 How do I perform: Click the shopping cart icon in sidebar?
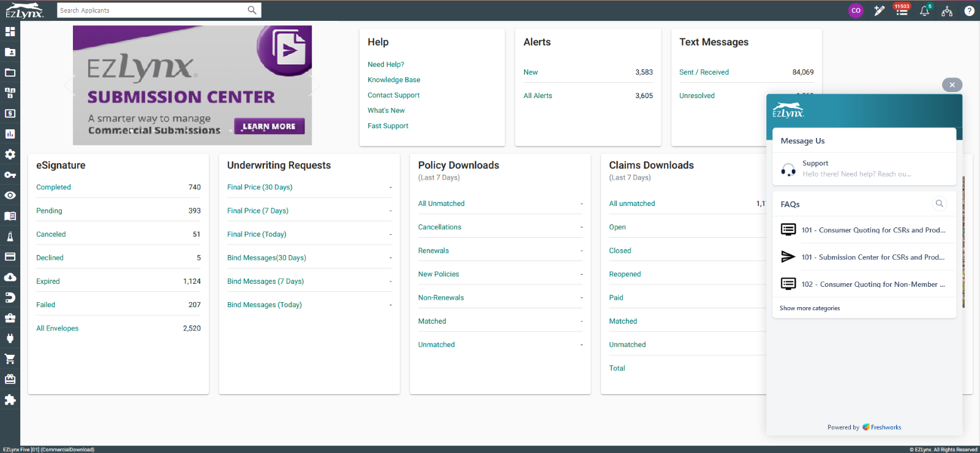pos(10,359)
